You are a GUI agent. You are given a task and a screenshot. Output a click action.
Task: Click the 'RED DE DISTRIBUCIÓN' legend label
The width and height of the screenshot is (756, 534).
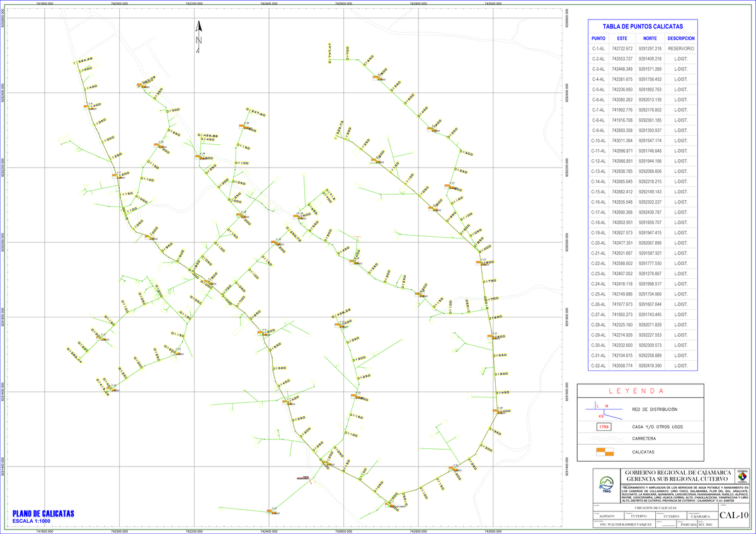point(654,410)
